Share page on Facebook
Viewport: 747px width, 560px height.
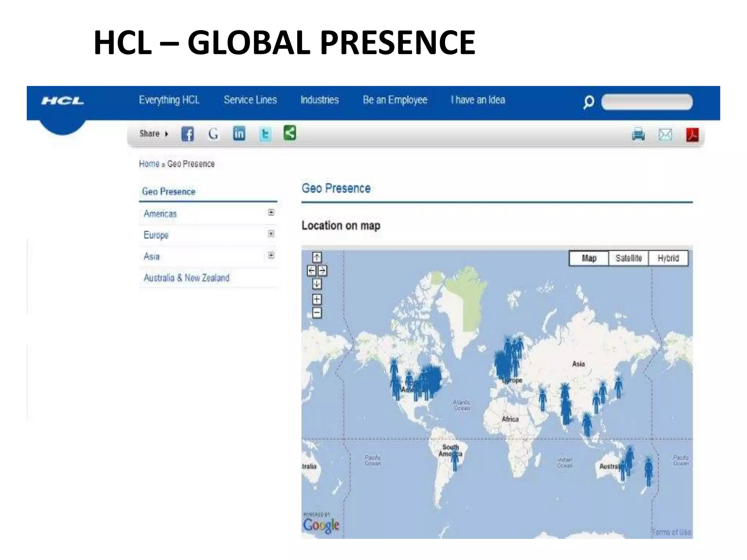187,134
